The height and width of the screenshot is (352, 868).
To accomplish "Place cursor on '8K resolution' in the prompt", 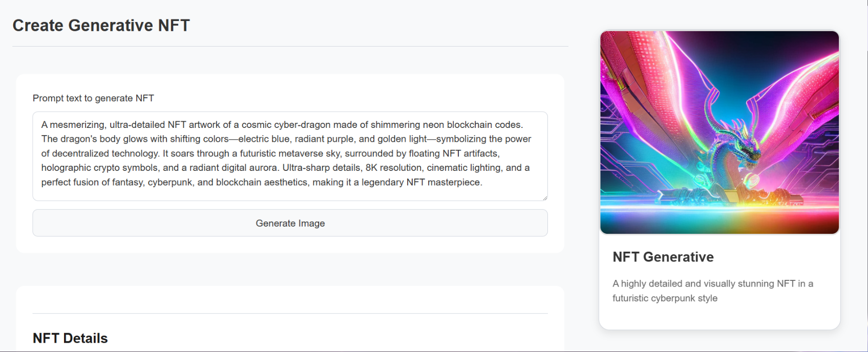I will click(x=393, y=168).
